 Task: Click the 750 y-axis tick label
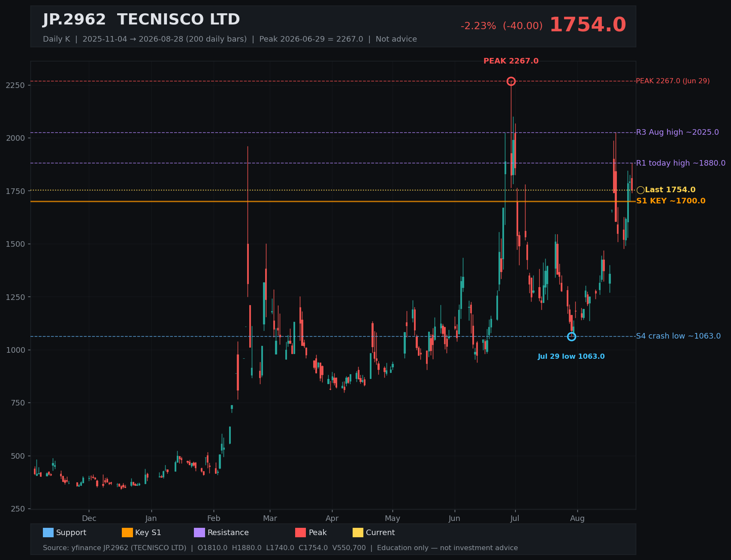tap(18, 403)
